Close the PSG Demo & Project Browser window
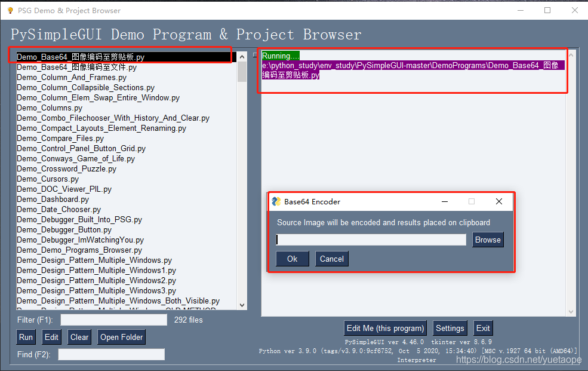The width and height of the screenshot is (588, 371). 574,11
